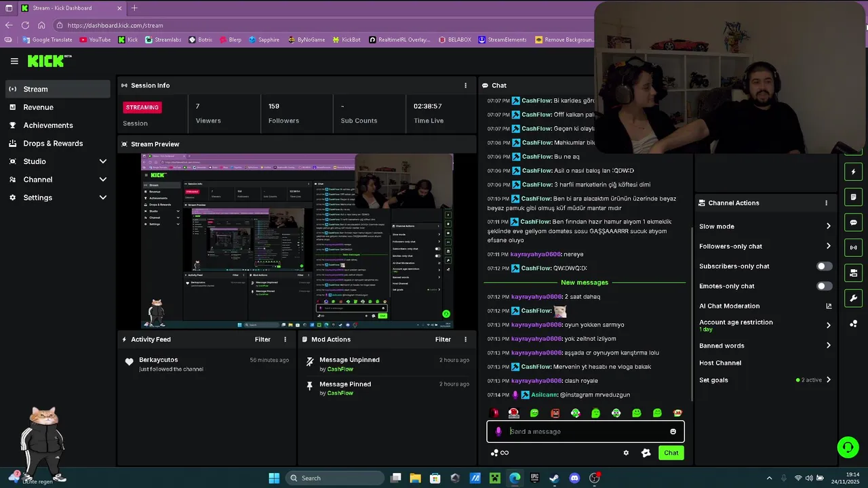Open Discord from the taskbar

click(574, 478)
